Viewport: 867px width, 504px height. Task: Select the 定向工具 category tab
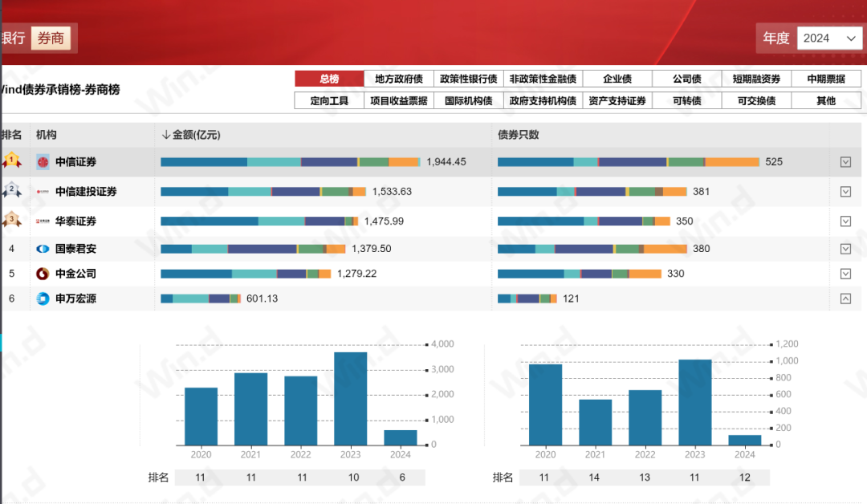click(x=329, y=100)
